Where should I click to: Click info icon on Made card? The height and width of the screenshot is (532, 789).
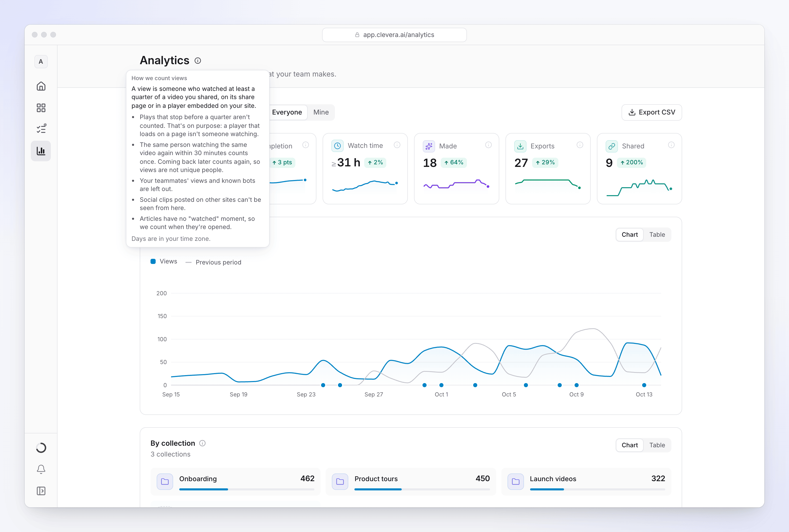click(488, 145)
